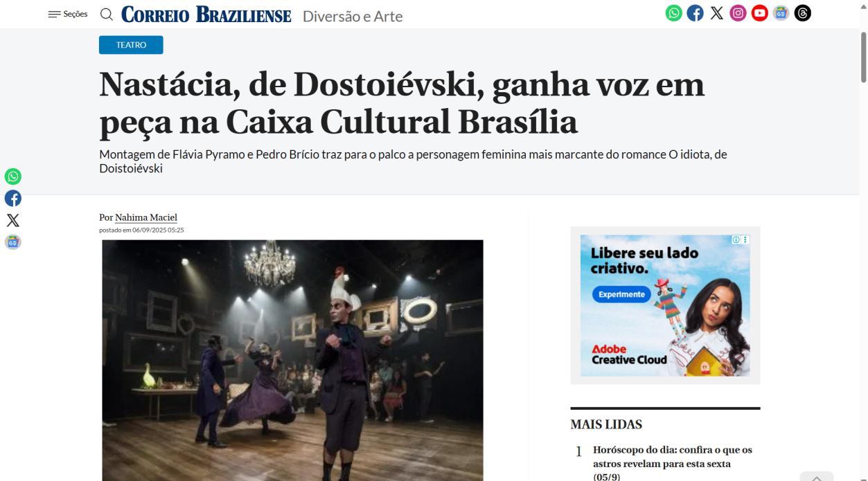Viewport: 868px width, 481px height.
Task: Open the Diversão e Arte section
Action: pyautogui.click(x=353, y=16)
